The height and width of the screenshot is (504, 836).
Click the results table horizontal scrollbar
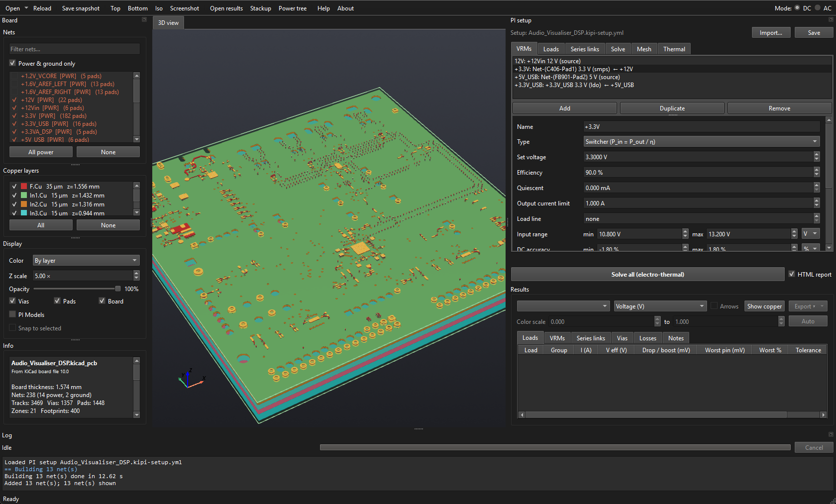(672, 414)
